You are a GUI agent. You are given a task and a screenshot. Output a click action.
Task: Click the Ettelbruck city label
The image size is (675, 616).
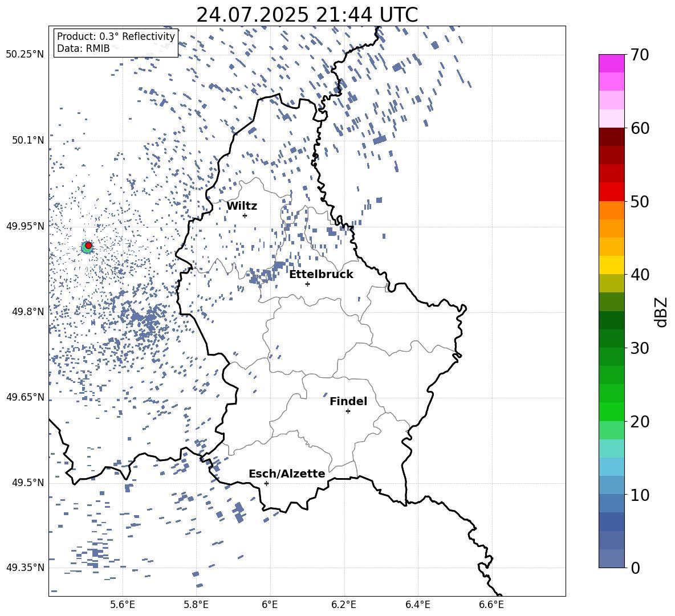(321, 275)
